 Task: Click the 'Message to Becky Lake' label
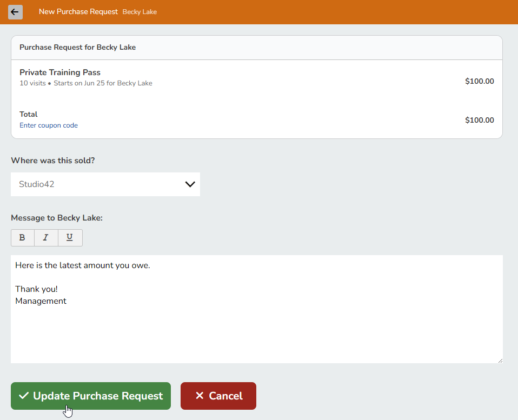pyautogui.click(x=57, y=218)
